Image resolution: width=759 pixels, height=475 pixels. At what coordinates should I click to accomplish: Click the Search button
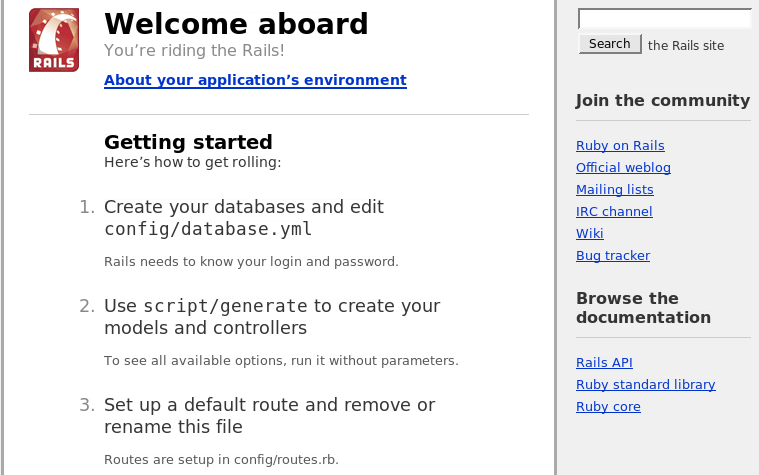coord(610,44)
